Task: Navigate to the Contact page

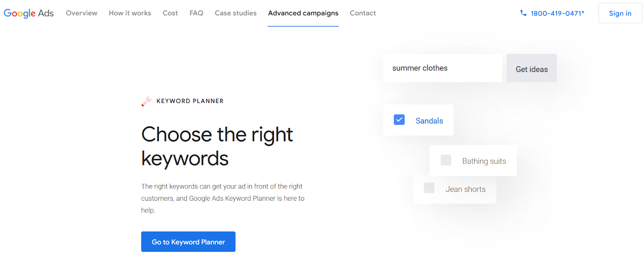Action: tap(363, 13)
